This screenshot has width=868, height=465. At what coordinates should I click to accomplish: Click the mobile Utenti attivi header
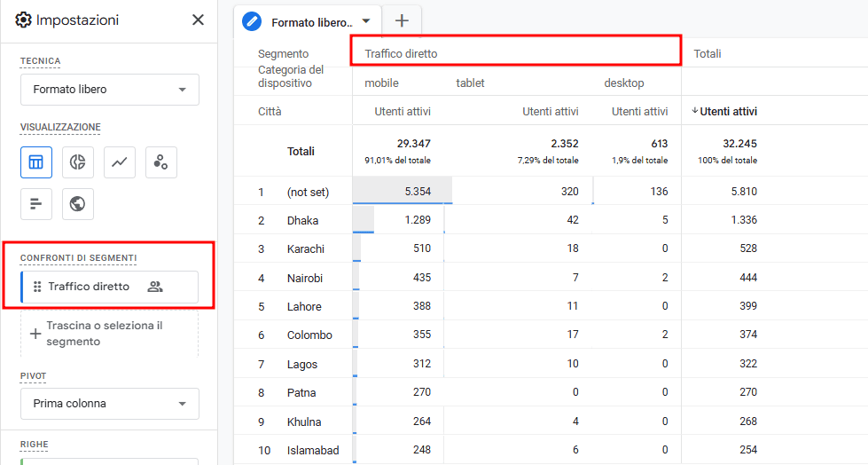[x=403, y=112]
